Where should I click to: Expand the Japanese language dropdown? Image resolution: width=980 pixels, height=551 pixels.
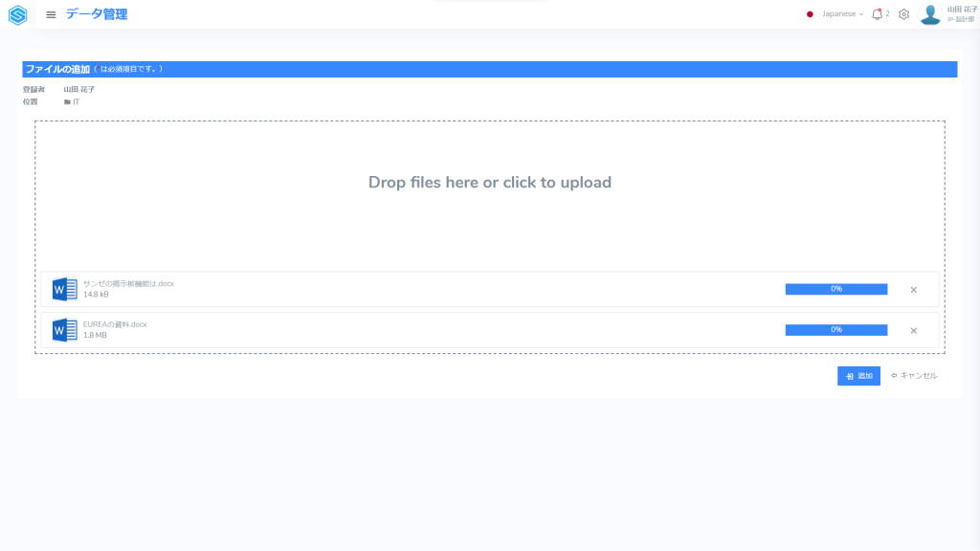[842, 14]
